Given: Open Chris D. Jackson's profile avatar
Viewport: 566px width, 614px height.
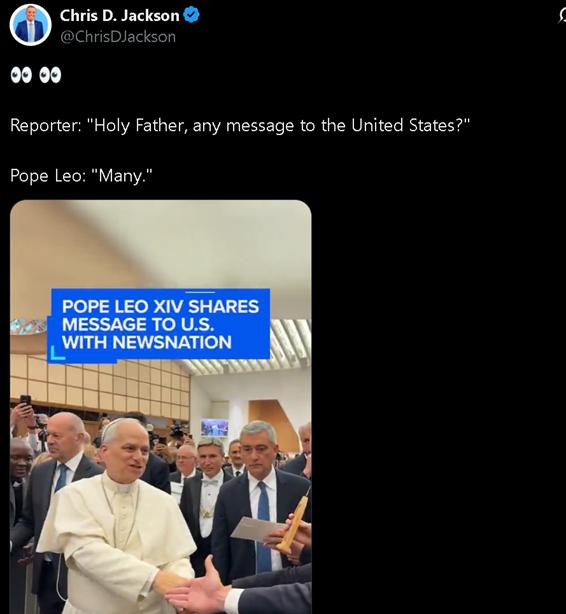Looking at the screenshot, I should 31,25.
